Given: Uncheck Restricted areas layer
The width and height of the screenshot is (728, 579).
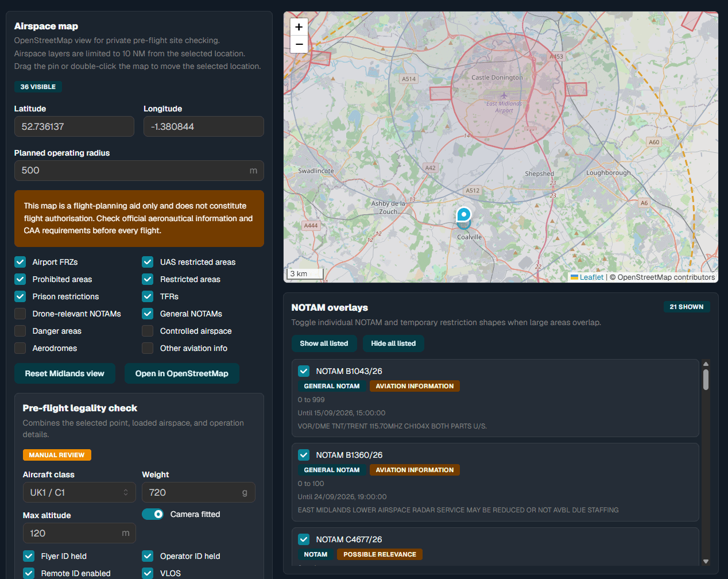Looking at the screenshot, I should click(148, 279).
